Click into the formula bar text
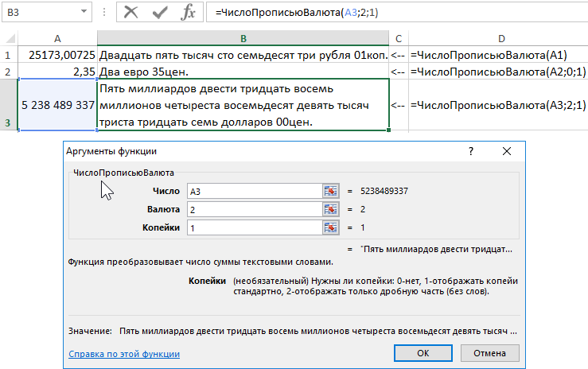 click(297, 13)
